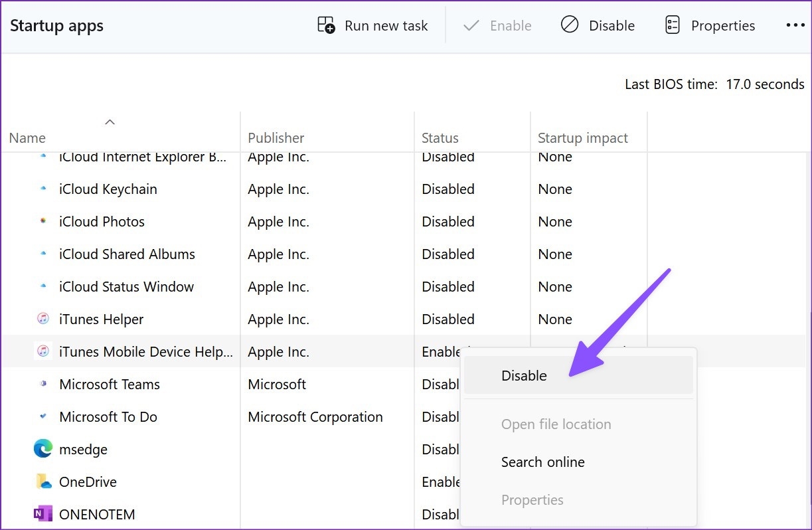812x530 pixels.
Task: Sort the list by Publisher column
Action: (276, 137)
